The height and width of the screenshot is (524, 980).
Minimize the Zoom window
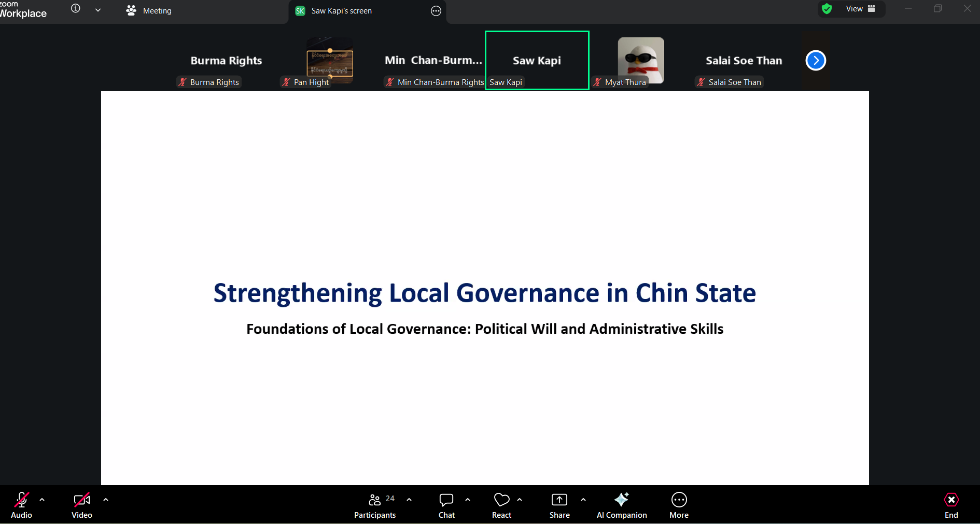point(908,8)
